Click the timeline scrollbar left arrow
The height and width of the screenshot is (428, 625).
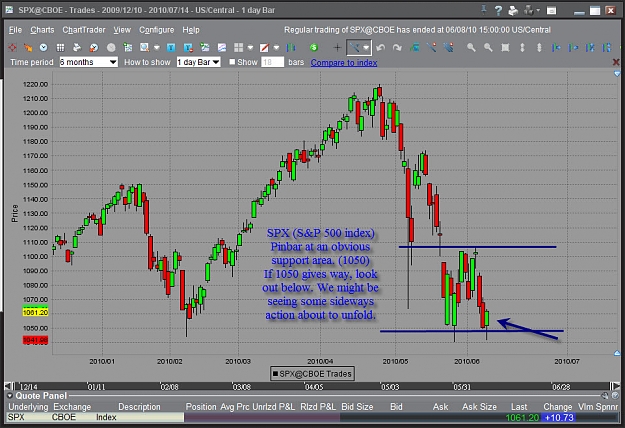pos(8,386)
